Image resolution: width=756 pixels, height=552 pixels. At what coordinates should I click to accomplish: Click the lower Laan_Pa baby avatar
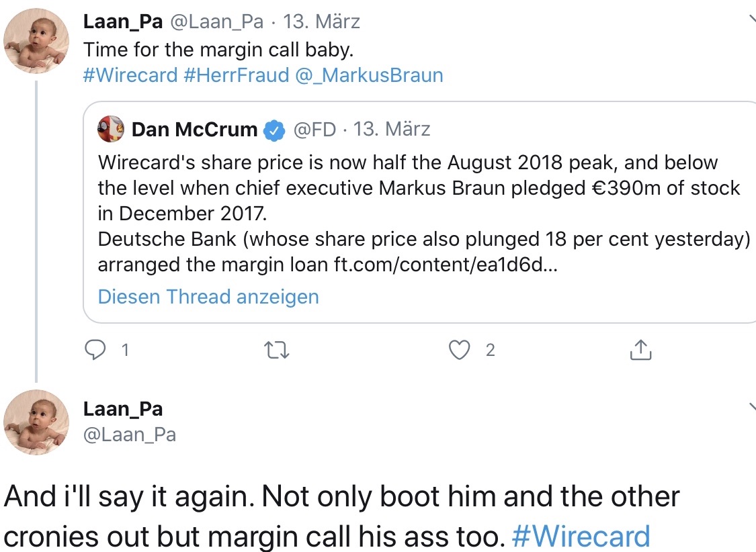[37, 422]
